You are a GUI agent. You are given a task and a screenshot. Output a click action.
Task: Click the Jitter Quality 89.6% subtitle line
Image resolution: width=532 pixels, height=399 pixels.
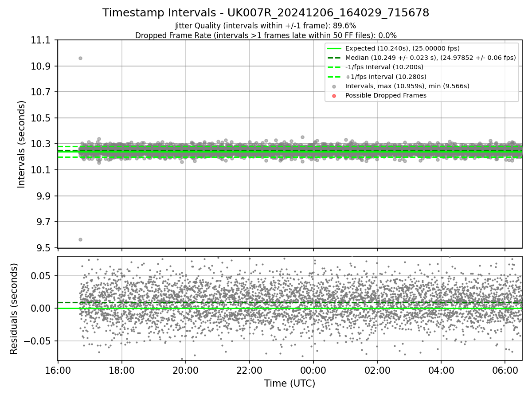[266, 26]
